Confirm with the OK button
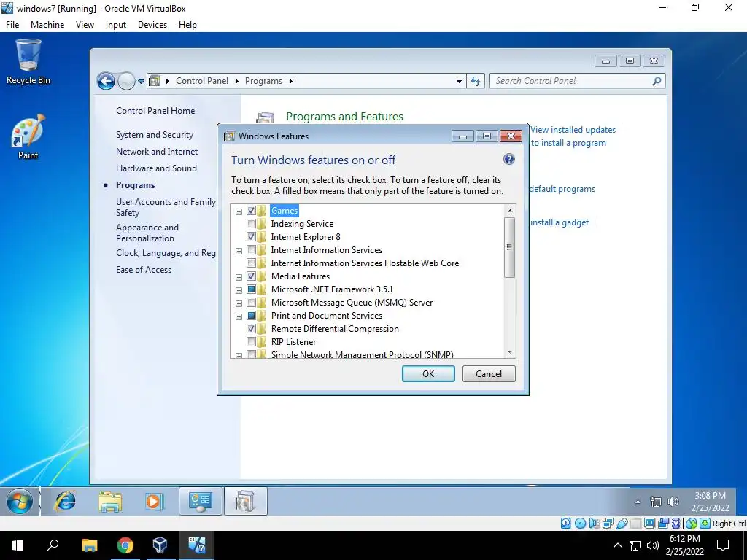The height and width of the screenshot is (560, 747). 428,374
